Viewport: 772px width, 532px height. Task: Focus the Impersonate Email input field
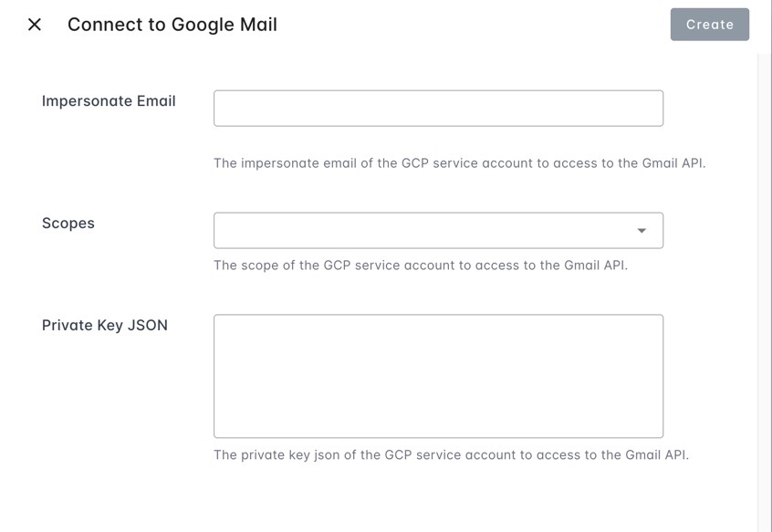click(x=438, y=108)
